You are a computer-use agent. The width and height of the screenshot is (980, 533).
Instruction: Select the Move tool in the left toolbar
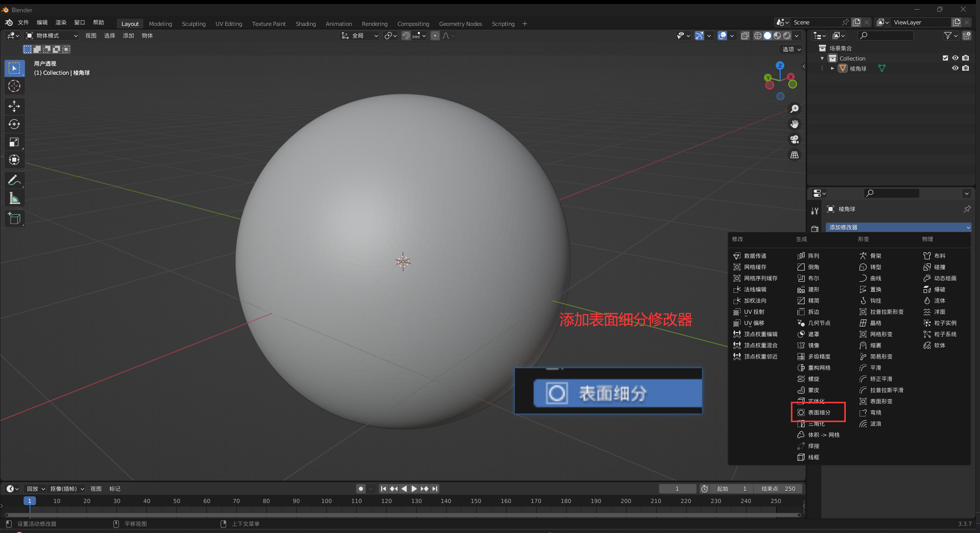[14, 106]
